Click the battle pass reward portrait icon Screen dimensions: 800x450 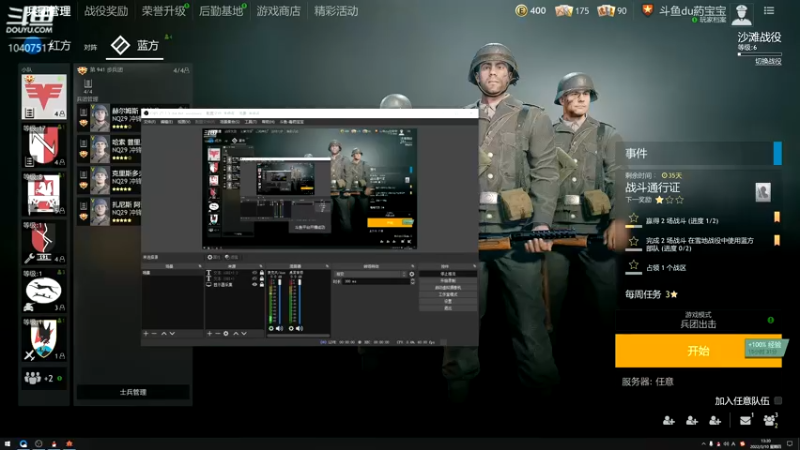pyautogui.click(x=763, y=192)
